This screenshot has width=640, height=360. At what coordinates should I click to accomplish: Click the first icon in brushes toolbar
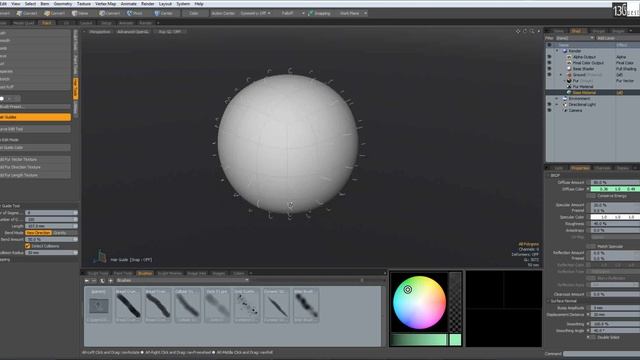click(x=87, y=280)
